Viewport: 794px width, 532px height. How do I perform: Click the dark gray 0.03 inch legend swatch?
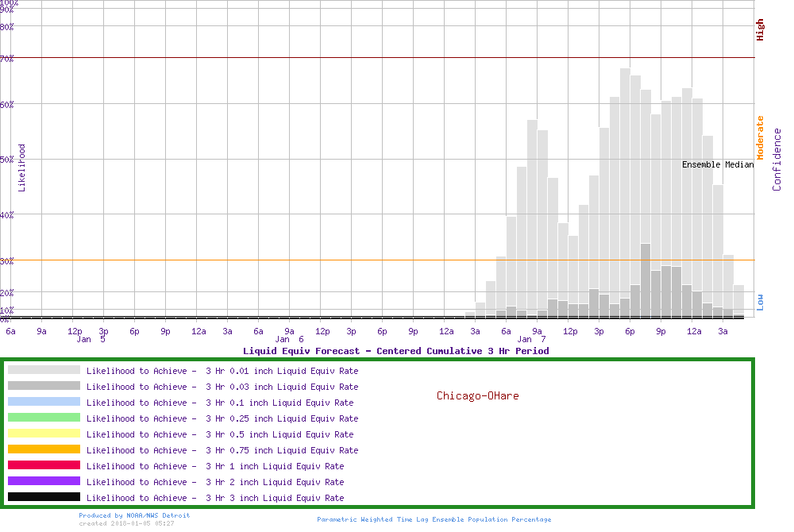click(x=44, y=386)
